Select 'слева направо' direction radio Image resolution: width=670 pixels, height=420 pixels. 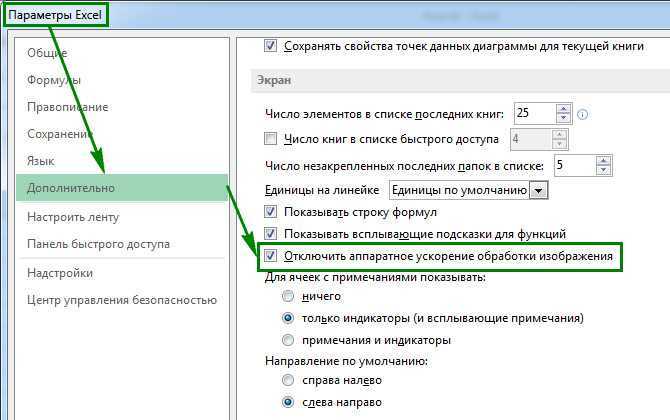pyautogui.click(x=288, y=402)
